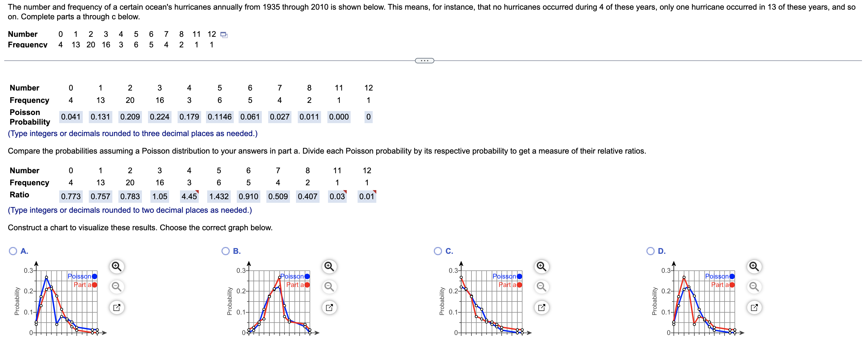Click the copy data table icon
This screenshot has width=868, height=341.
(224, 35)
